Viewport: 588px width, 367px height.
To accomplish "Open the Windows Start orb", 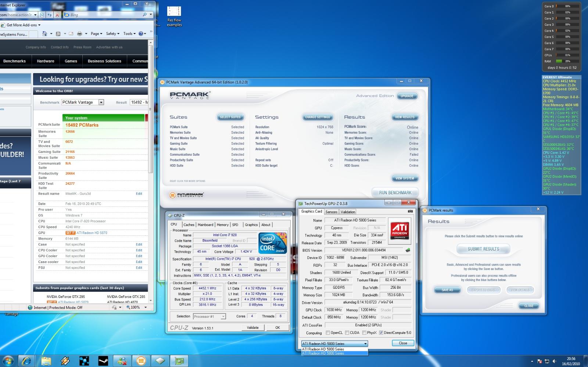I will coord(8,361).
